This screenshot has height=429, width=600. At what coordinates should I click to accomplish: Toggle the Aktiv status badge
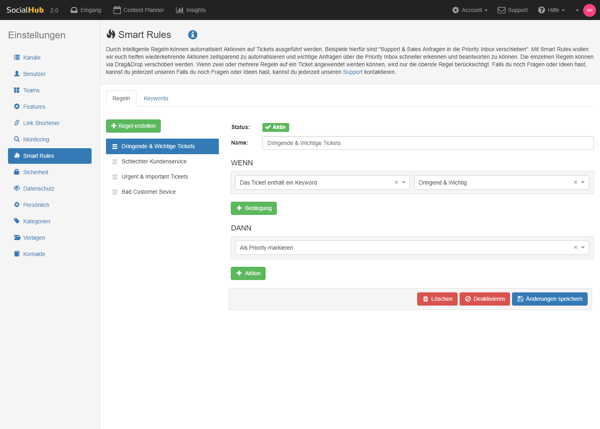[x=275, y=127]
